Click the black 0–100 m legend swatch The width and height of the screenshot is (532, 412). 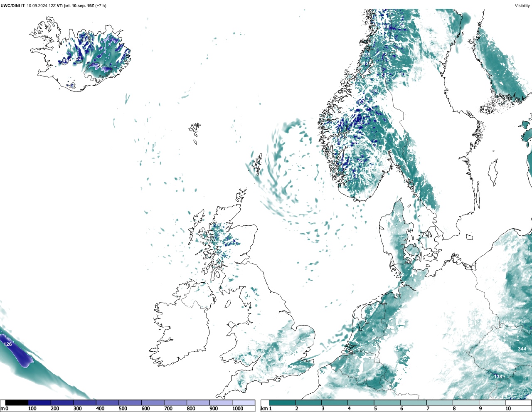pos(17,403)
